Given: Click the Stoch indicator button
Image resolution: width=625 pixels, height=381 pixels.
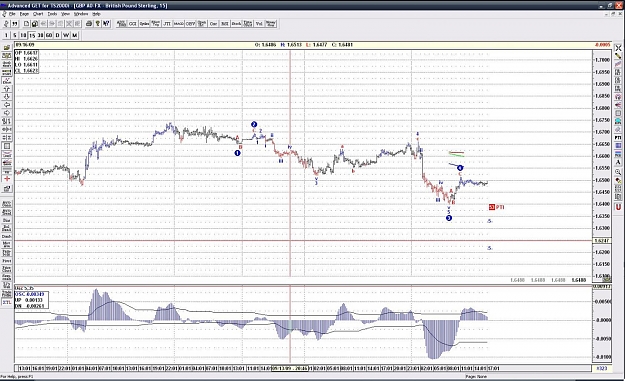Looking at the screenshot, I should [x=236, y=24].
